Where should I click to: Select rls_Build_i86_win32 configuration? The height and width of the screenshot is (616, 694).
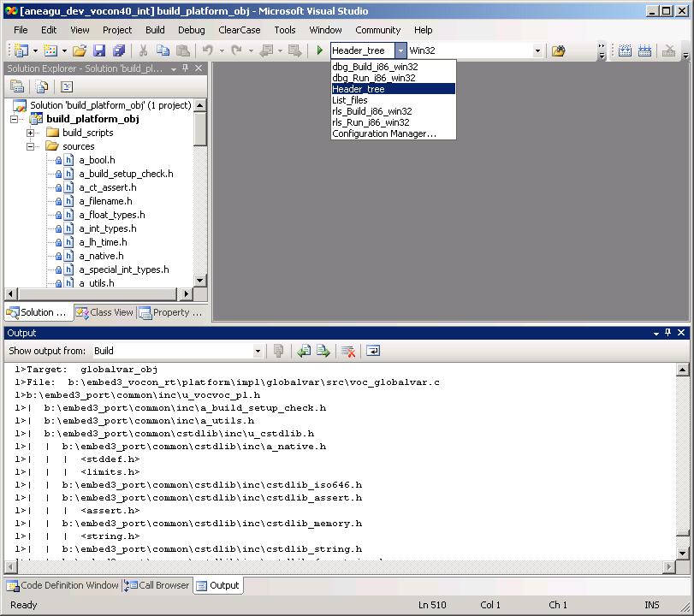pos(394,111)
